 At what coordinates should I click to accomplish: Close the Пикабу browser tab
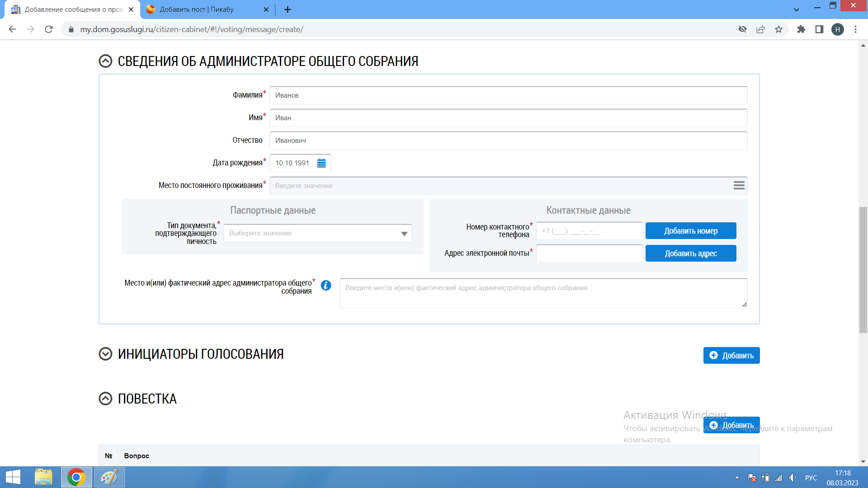pyautogui.click(x=266, y=9)
